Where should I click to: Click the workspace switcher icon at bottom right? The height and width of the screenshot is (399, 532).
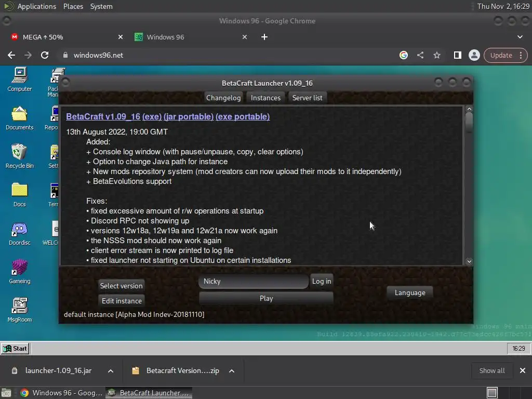tap(492, 393)
